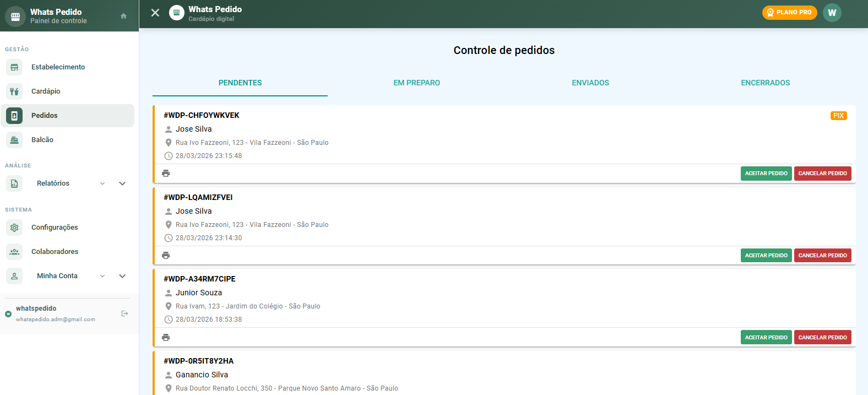The image size is (868, 395).
Task: Open Cardápio fork and cup icon
Action: point(14,91)
